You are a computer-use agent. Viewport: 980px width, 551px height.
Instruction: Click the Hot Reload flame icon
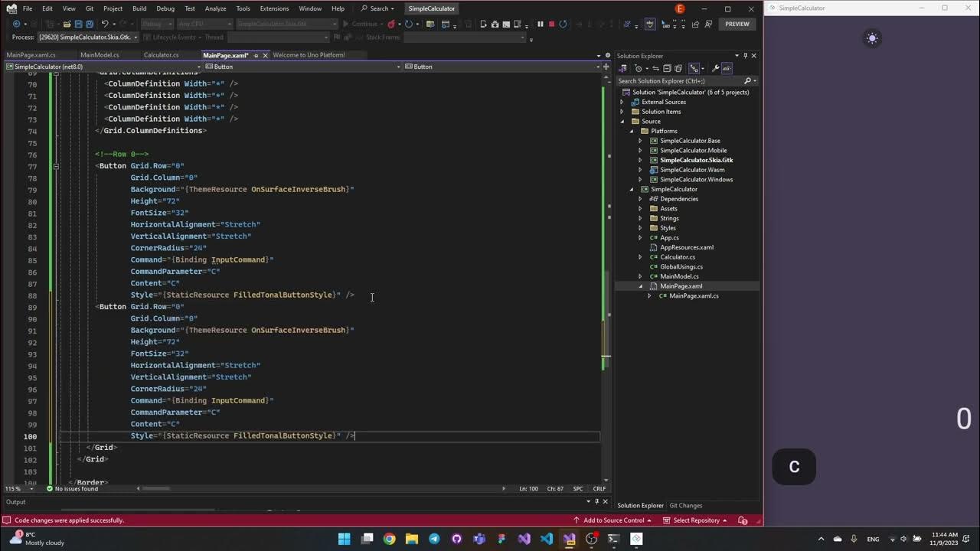[391, 24]
